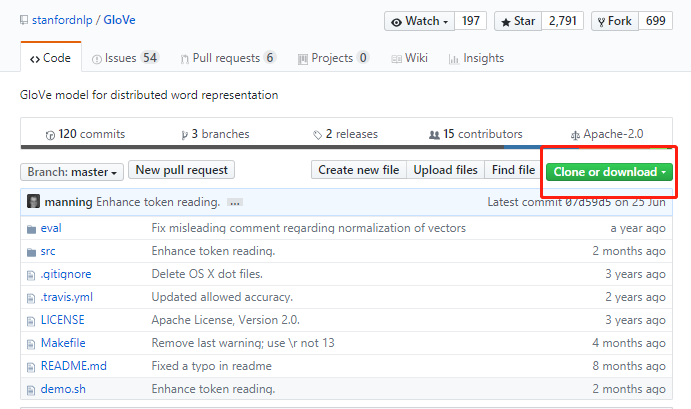Screen dimensions: 691x409
Task: Click the Apache-2.0 license scale icon
Action: (575, 135)
